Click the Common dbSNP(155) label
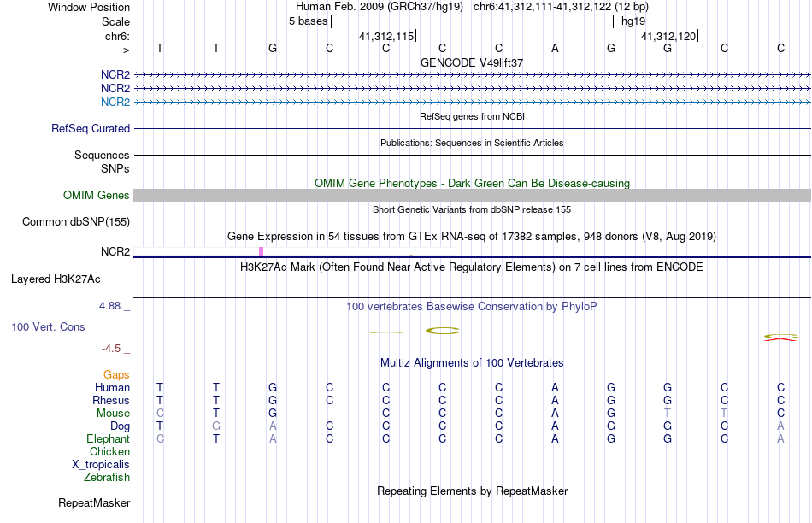The image size is (812, 523). tap(75, 221)
